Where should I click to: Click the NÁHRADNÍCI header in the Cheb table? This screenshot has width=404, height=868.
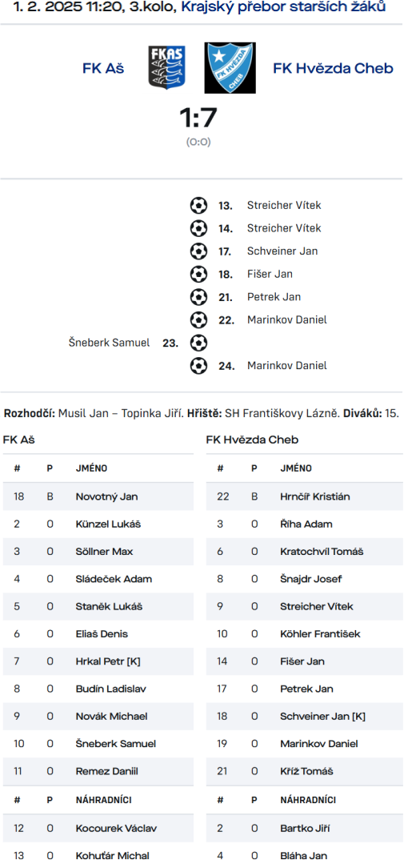[x=310, y=800]
